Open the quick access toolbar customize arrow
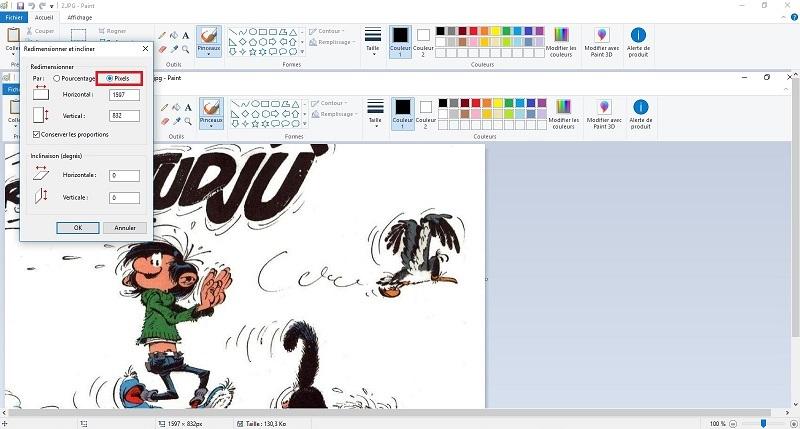 click(x=52, y=6)
